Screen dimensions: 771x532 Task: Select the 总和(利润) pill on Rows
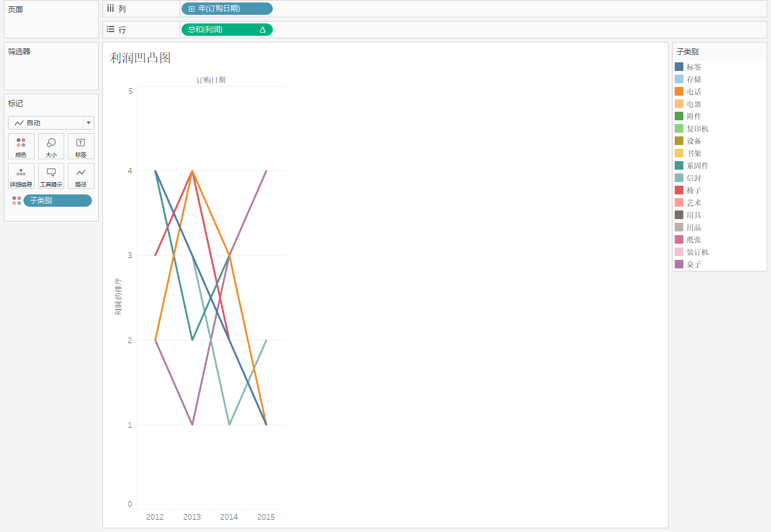pyautogui.click(x=227, y=30)
